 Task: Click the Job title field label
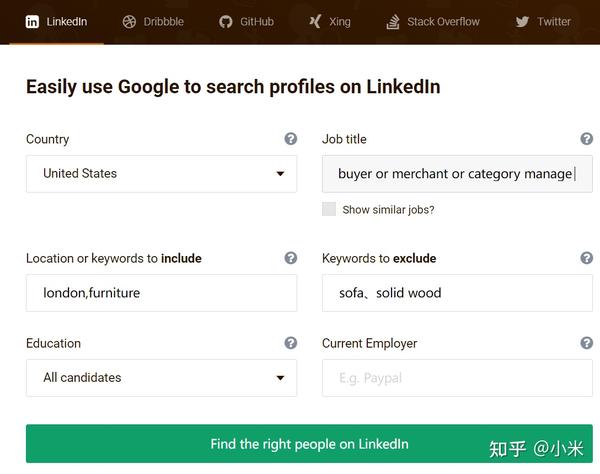point(344,139)
